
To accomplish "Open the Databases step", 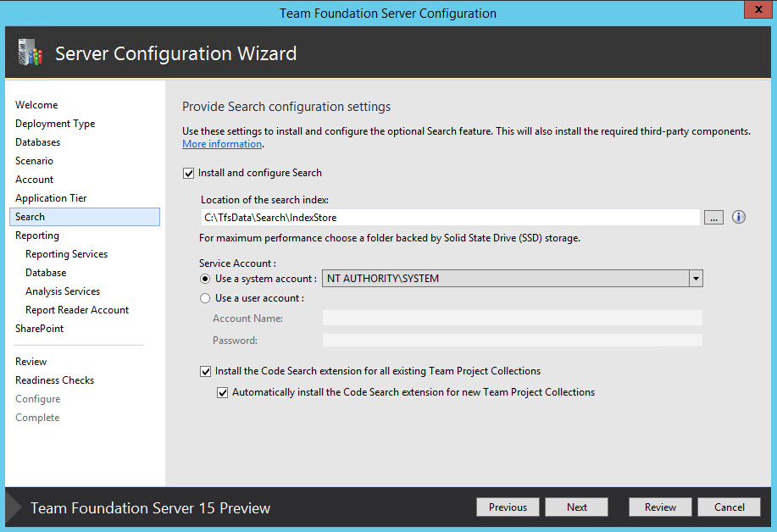I will [x=37, y=142].
